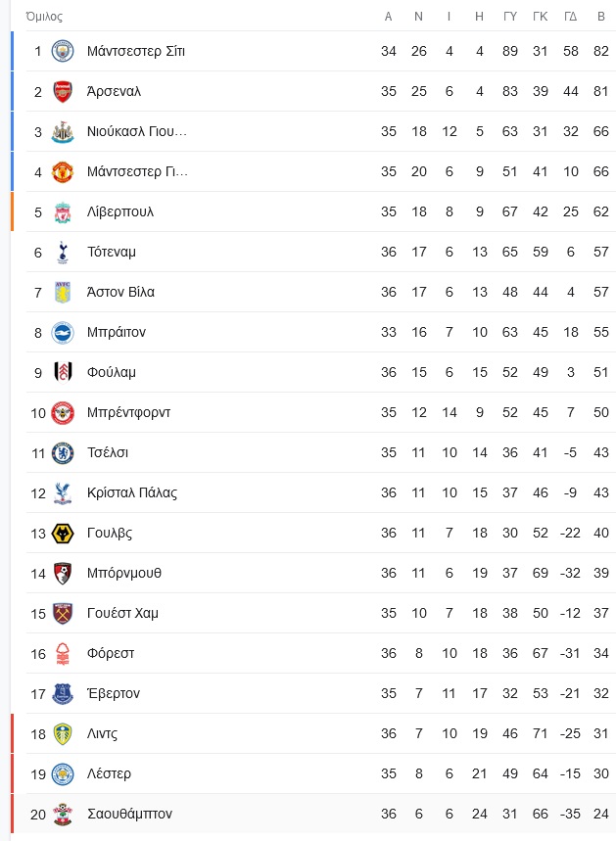This screenshot has height=841, width=616.
Task: Click the Όμιλος column header
Action: tap(44, 17)
